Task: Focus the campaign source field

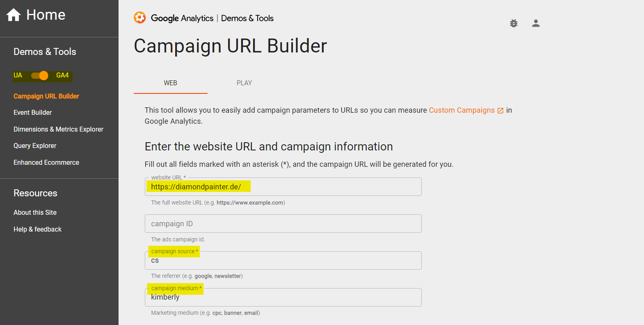Action: click(x=283, y=261)
